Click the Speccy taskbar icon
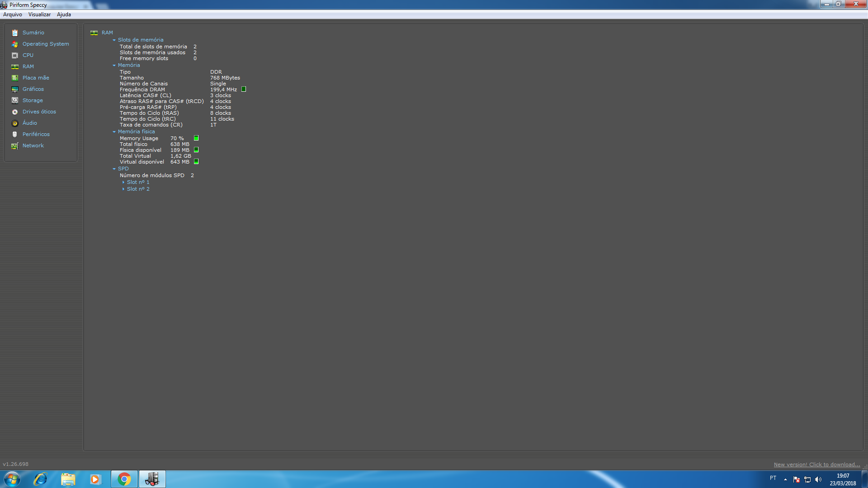The width and height of the screenshot is (868, 488). click(x=152, y=479)
